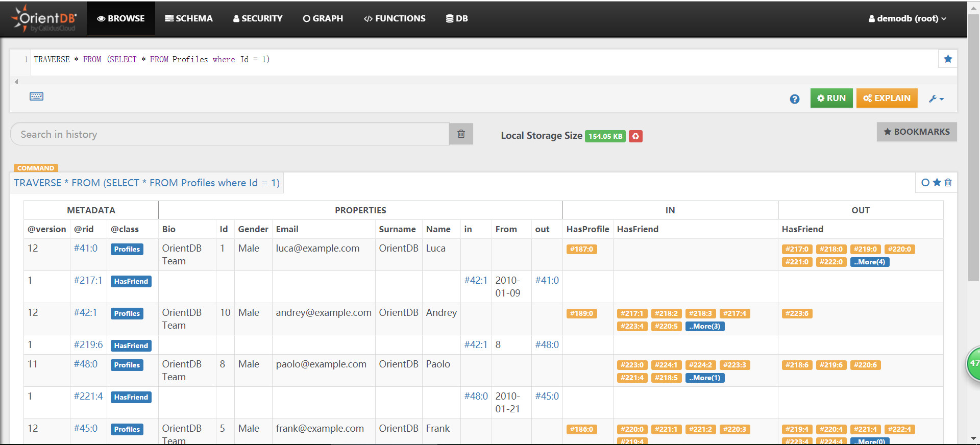
Task: Click the #223:6 out HasFriend badge
Action: (797, 313)
